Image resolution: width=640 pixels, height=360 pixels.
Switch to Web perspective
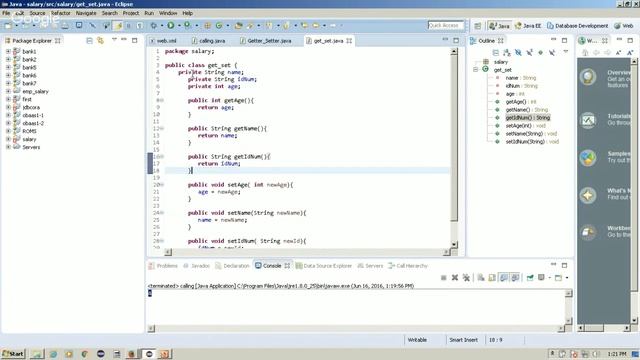click(x=624, y=26)
